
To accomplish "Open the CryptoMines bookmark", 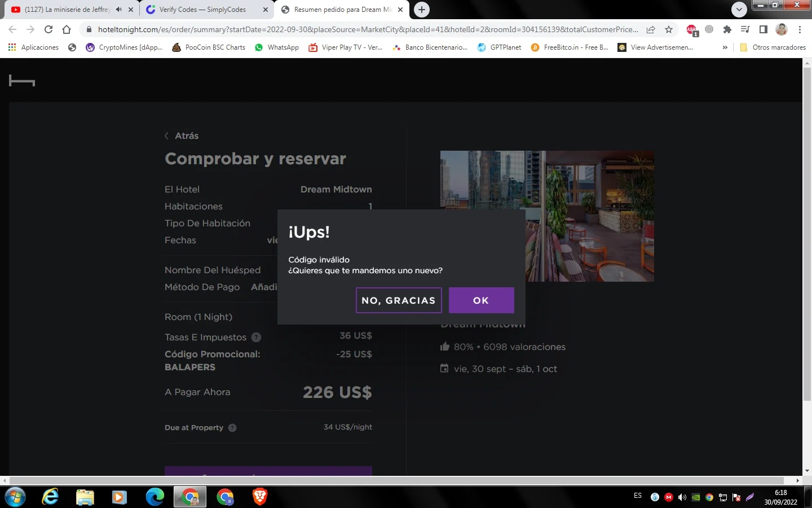I will coord(124,47).
